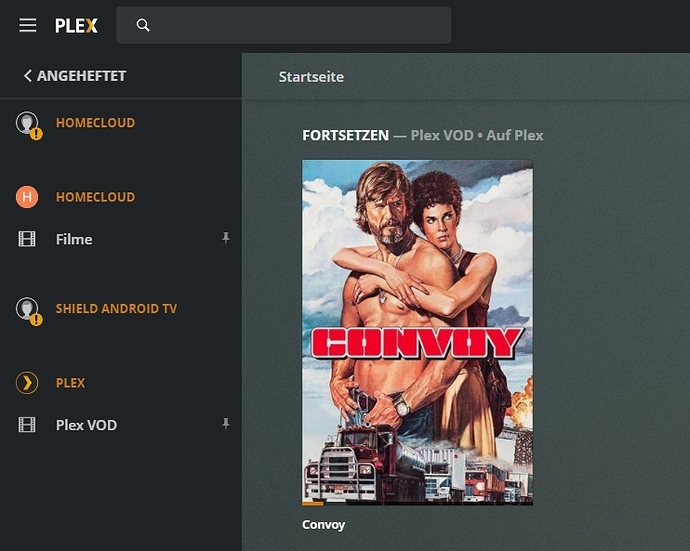This screenshot has height=551, width=690.
Task: Click the Plex VOD film strip icon
Action: point(27,425)
